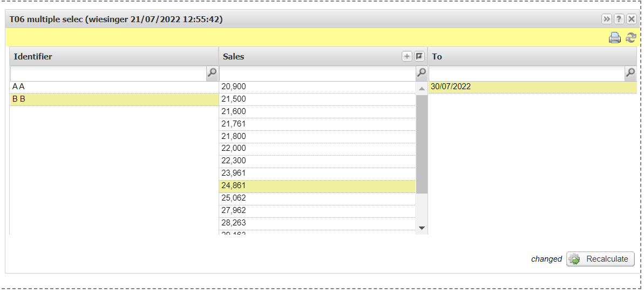Select Sales value 23,961

[317, 173]
